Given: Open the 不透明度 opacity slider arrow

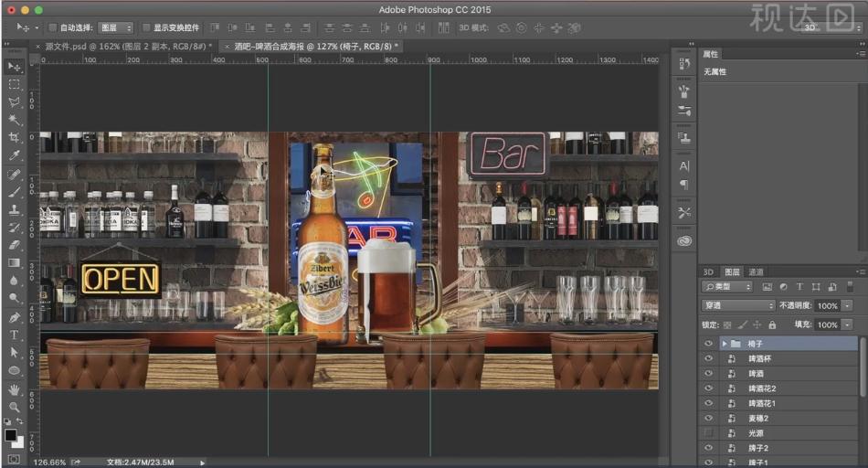Looking at the screenshot, I should 847,305.
